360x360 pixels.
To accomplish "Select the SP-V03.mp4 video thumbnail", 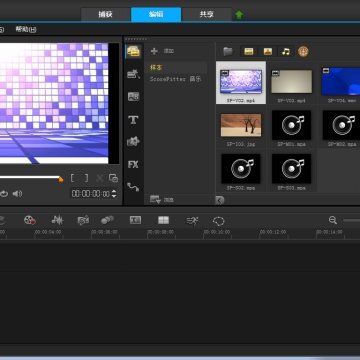I will point(292,82).
